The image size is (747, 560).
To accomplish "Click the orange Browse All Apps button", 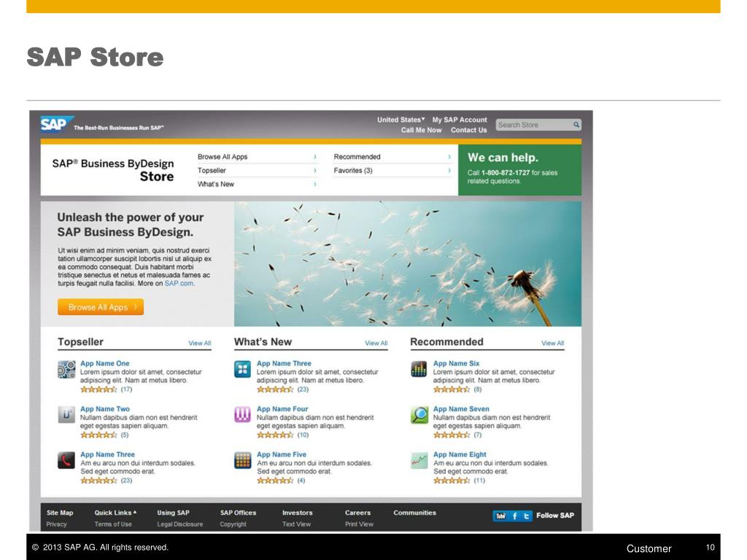I will point(101,307).
